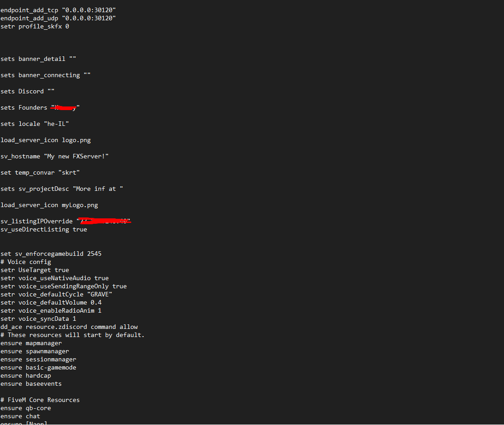The height and width of the screenshot is (425, 504).
Task: Click the Voice config comment line
Action: [26, 262]
